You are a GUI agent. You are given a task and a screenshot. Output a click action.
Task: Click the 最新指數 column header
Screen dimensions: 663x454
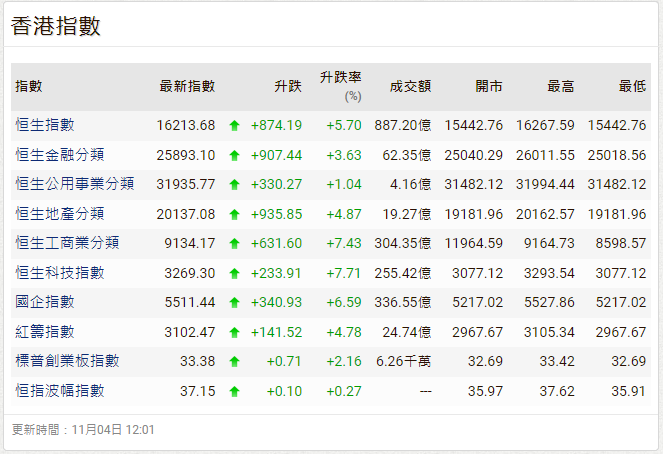tap(187, 87)
